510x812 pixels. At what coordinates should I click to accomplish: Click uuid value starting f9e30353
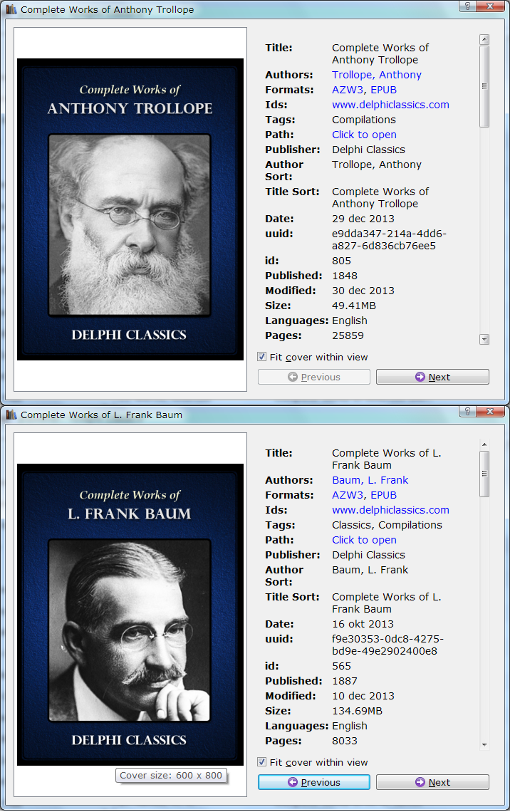coord(387,645)
